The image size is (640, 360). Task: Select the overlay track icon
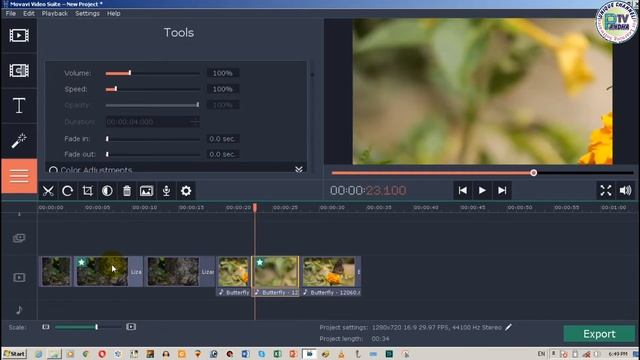coord(19,238)
